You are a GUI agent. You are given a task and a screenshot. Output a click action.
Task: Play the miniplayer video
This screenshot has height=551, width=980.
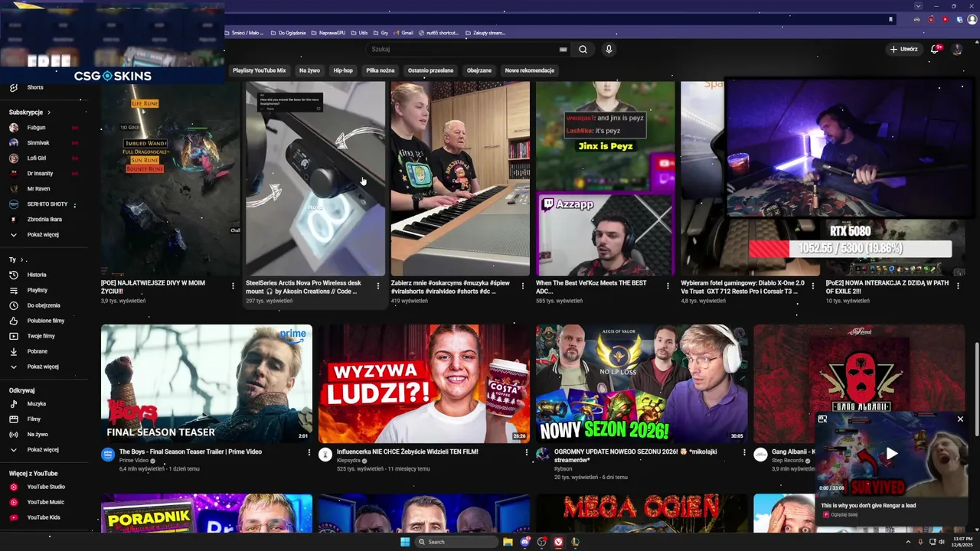point(891,454)
